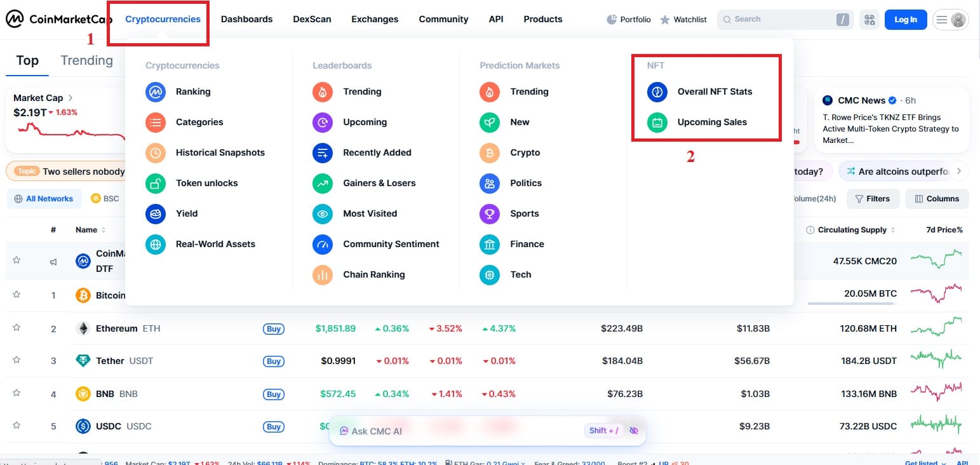Select Gainers & Losers entry
980x465 pixels.
coord(364,183)
